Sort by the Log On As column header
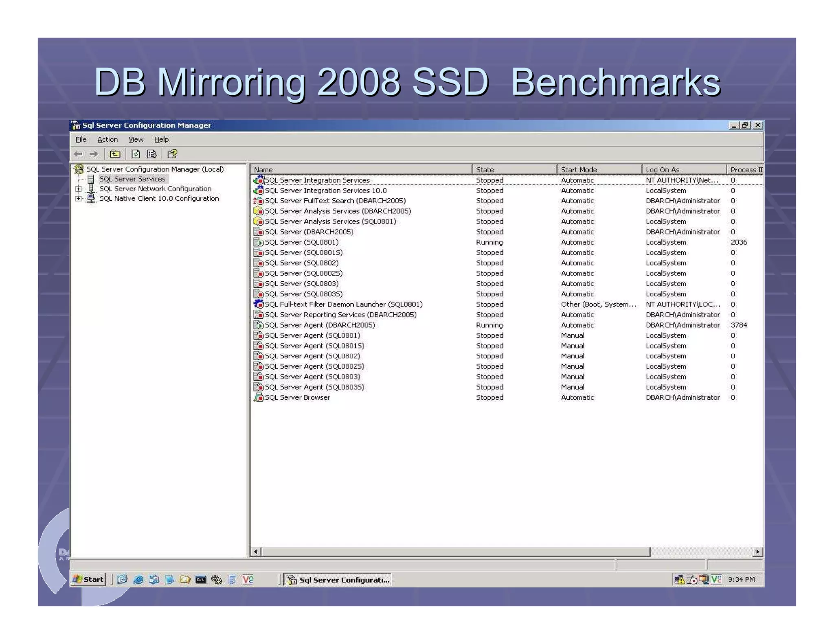This screenshot has width=834, height=644. coord(685,169)
